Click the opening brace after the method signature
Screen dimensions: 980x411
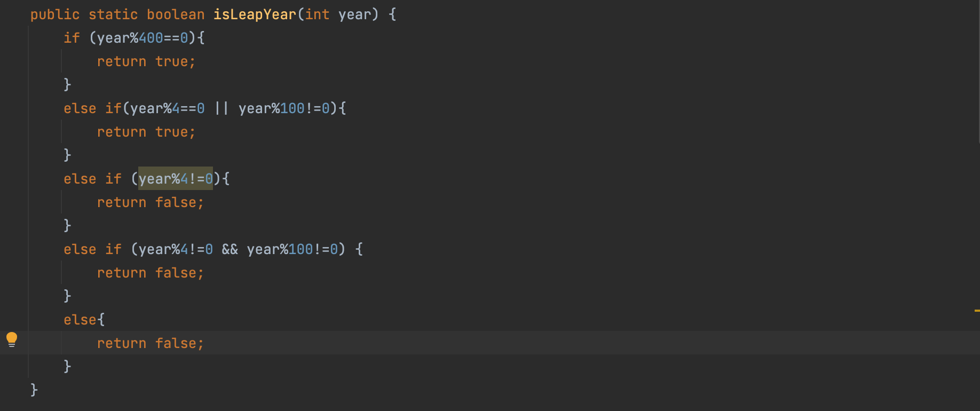pyautogui.click(x=392, y=14)
